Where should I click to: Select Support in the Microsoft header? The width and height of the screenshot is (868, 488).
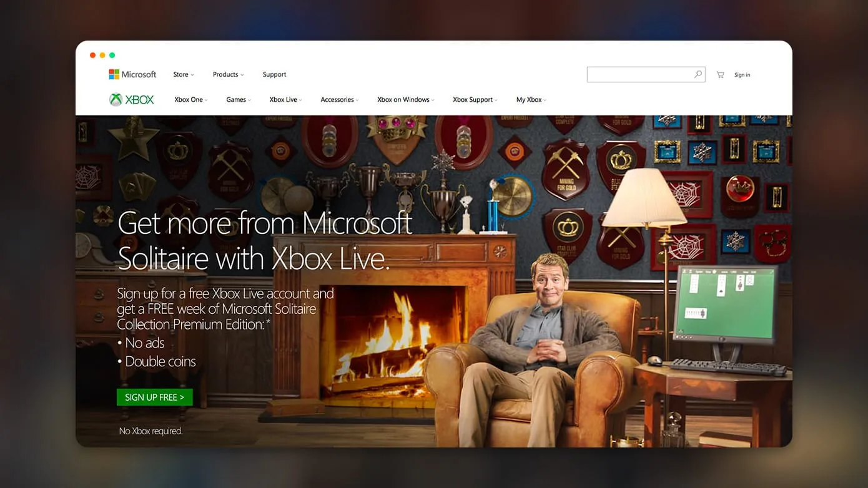point(274,74)
